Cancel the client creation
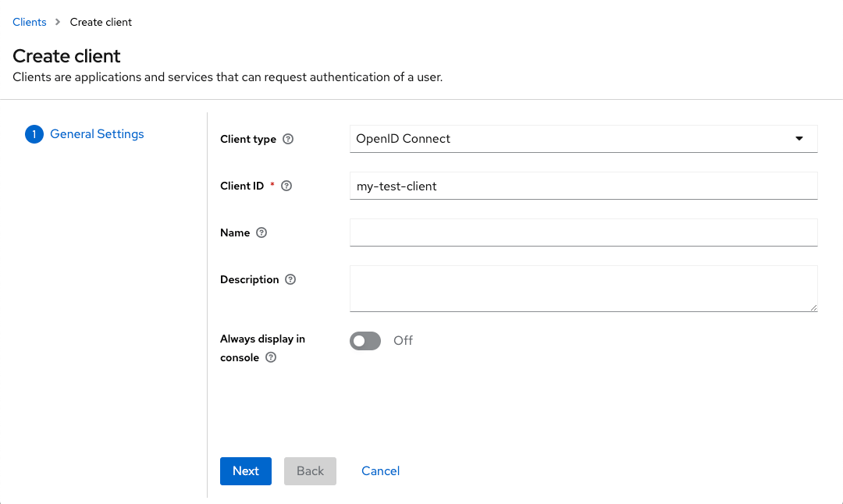843x504 pixels. [380, 470]
